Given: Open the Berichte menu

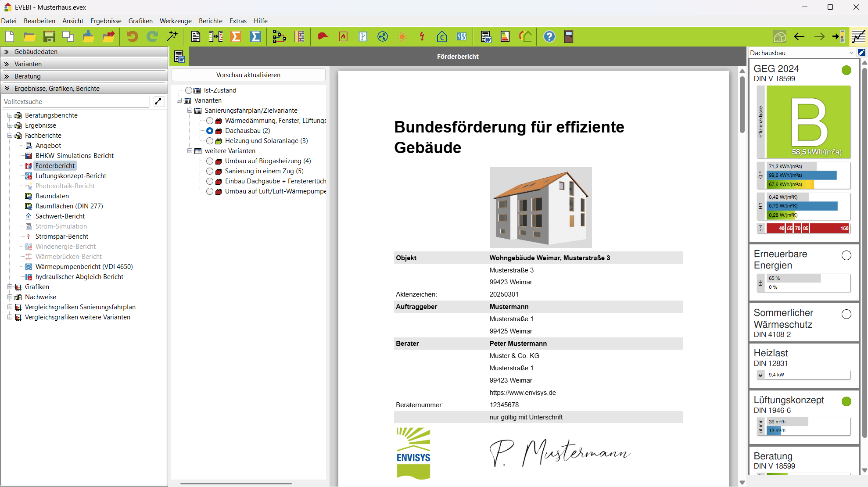Looking at the screenshot, I should [210, 21].
